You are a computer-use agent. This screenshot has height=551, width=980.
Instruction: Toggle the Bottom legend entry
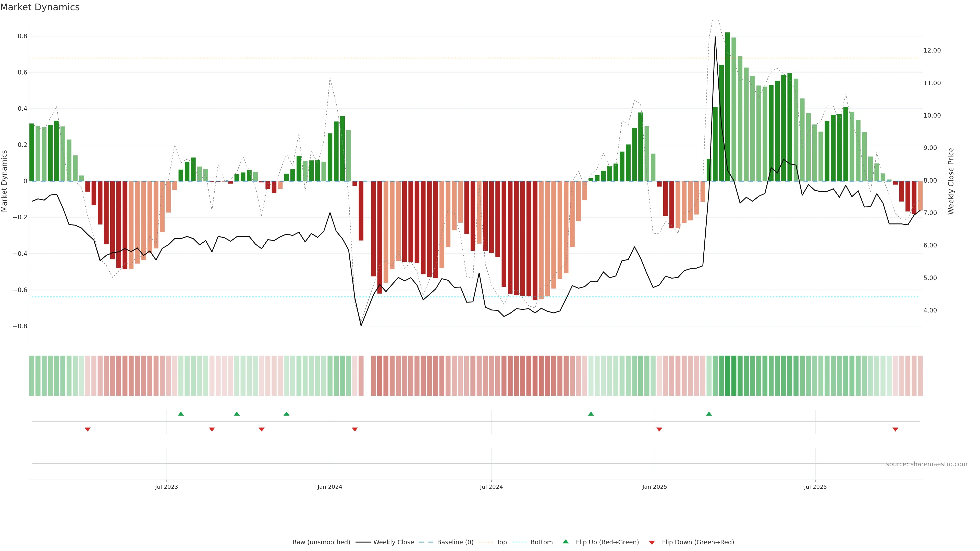541,542
